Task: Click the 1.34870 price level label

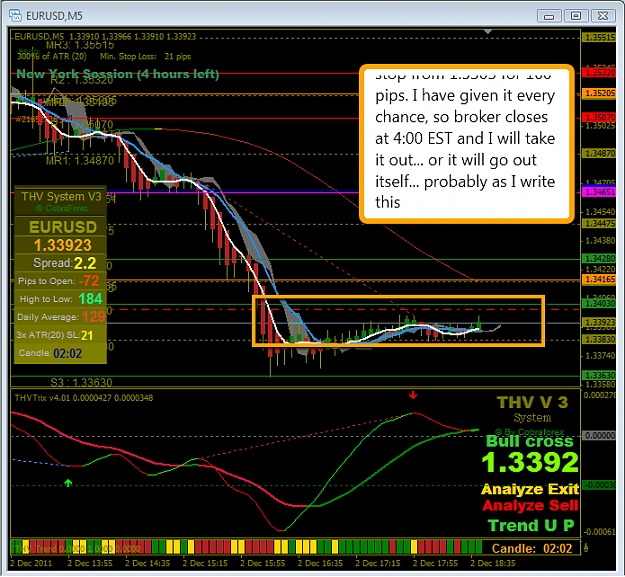Action: pyautogui.click(x=599, y=153)
